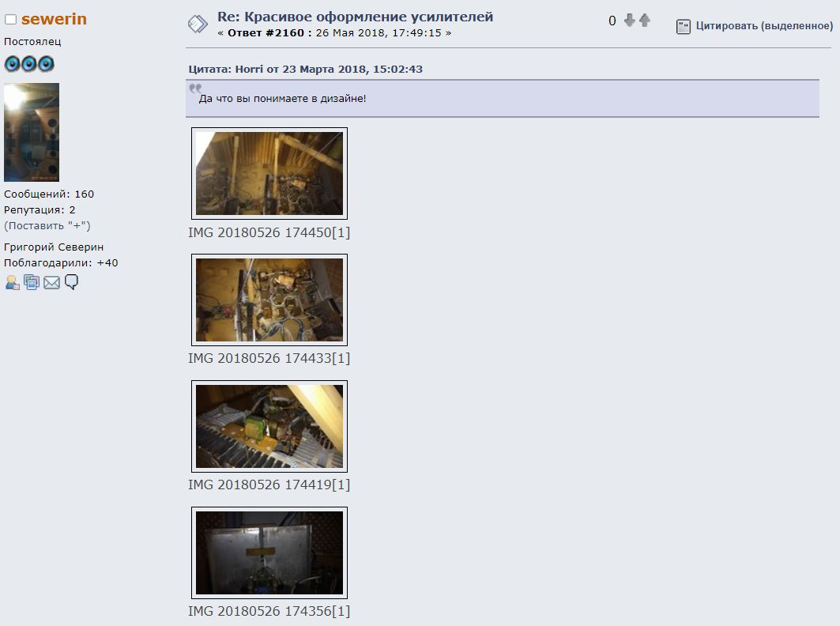Open thumbnail IMG 20180526 174356
Screen dimensions: 840x626
pos(269,553)
